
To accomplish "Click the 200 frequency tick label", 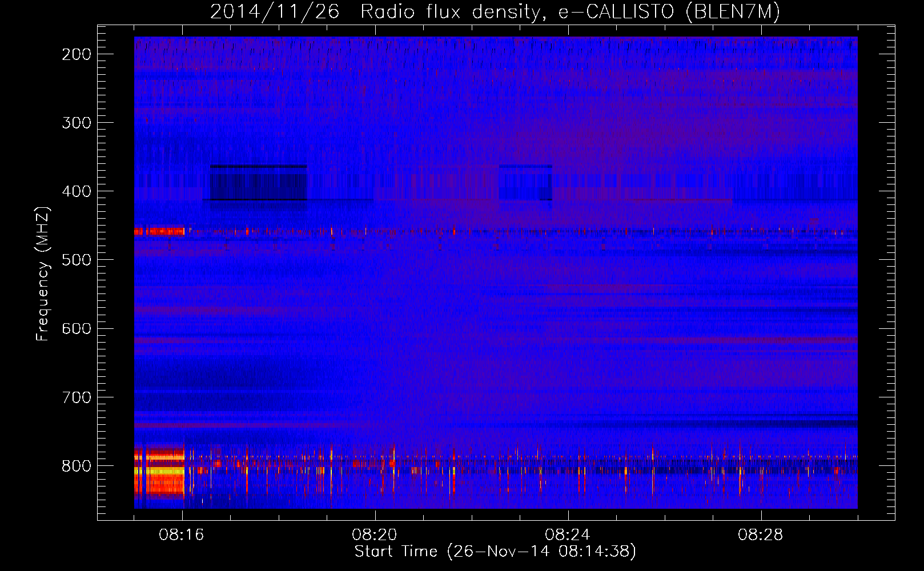I will 77,54.
